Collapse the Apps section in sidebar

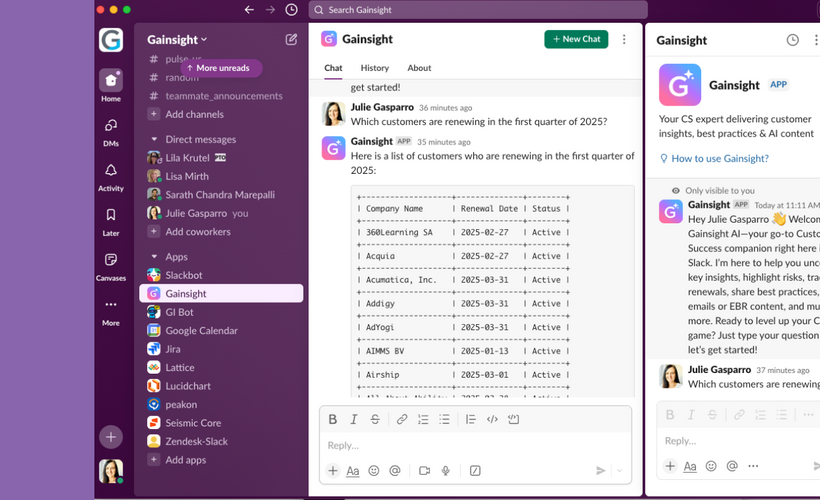(x=154, y=257)
